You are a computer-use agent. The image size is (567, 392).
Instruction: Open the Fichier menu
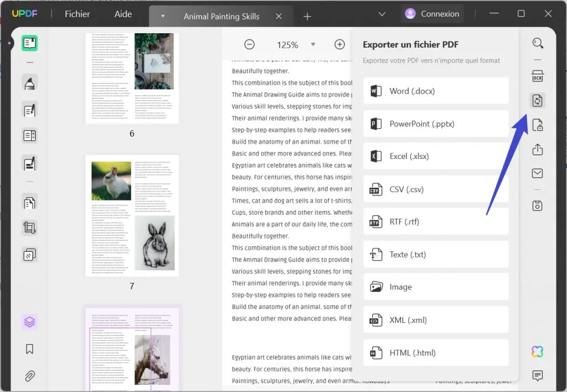pyautogui.click(x=76, y=14)
